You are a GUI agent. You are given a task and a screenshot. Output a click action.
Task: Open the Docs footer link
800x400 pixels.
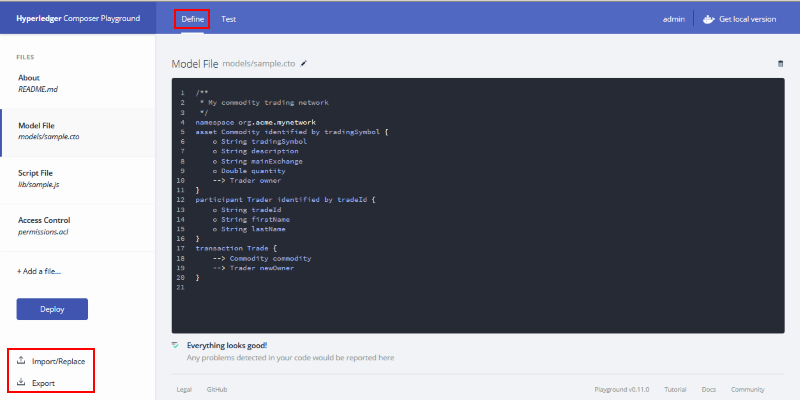click(x=709, y=389)
